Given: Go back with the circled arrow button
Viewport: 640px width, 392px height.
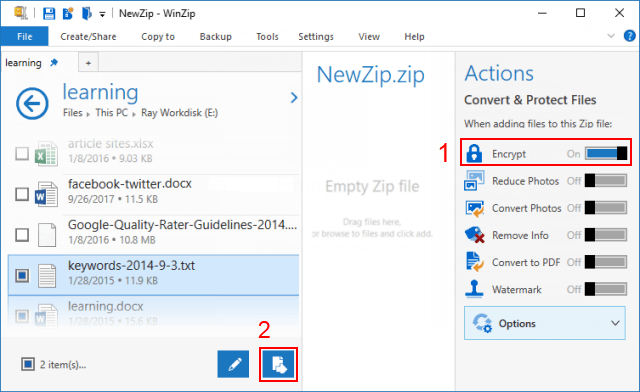Looking at the screenshot, I should [32, 103].
